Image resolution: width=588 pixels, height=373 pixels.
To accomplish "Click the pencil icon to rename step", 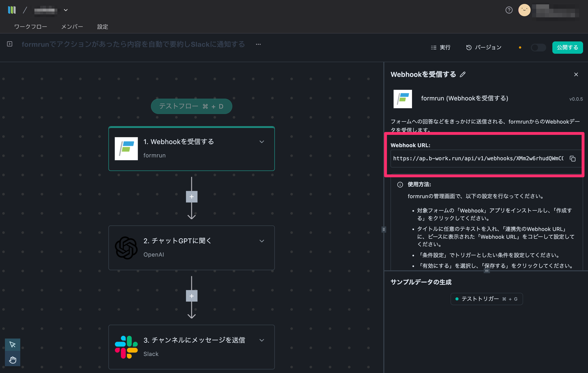I will point(463,75).
